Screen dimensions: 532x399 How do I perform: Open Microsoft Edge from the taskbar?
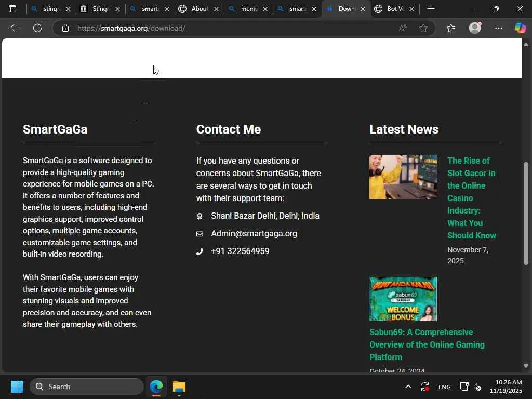[156, 387]
